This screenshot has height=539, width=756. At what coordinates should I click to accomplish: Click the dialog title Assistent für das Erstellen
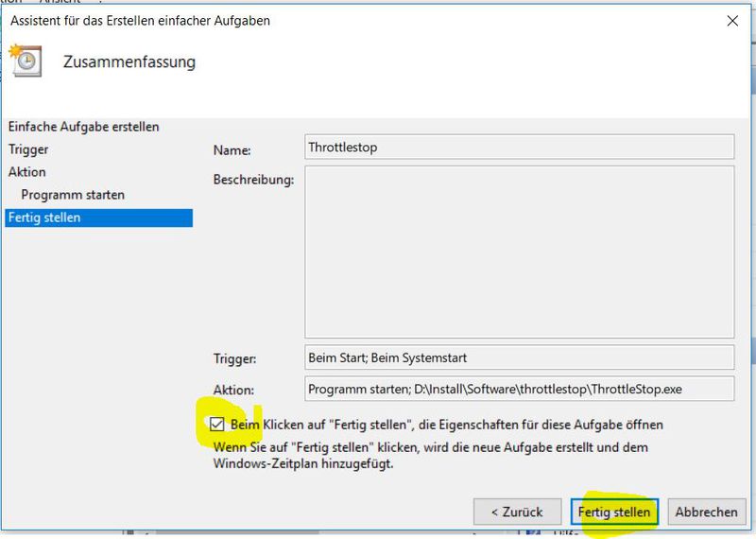point(140,21)
